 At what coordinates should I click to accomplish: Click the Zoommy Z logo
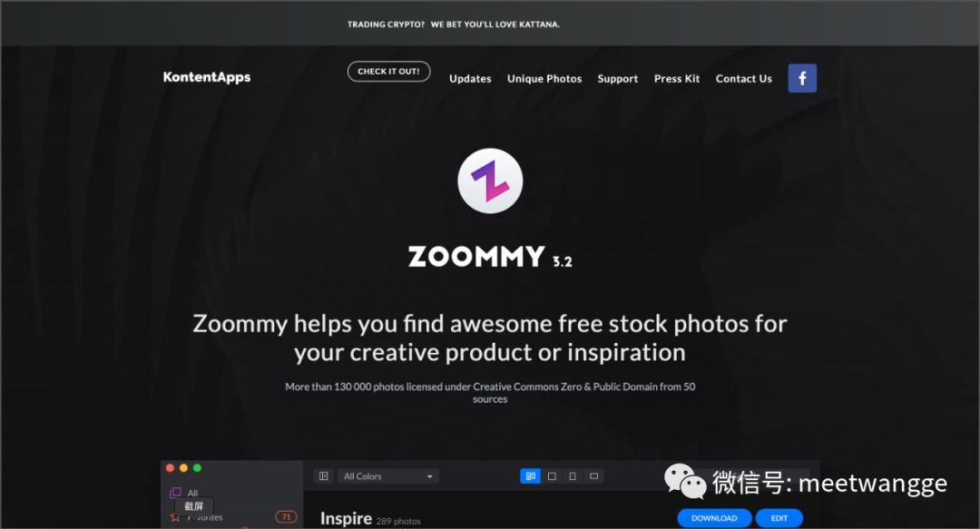point(490,181)
